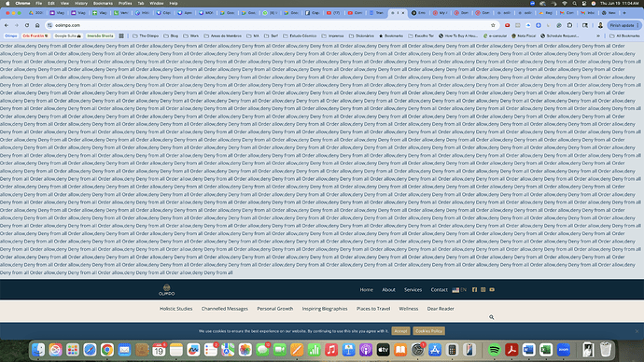Open bookmarks apps grid icon

(121, 36)
